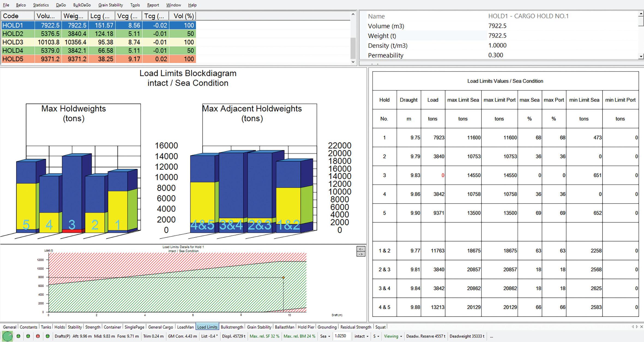
Task: Click the first green status indicator light
Action: [18, 336]
